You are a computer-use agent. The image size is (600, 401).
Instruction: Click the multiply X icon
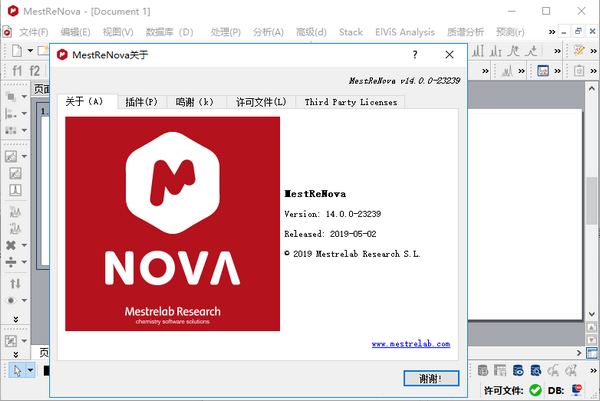click(11, 245)
